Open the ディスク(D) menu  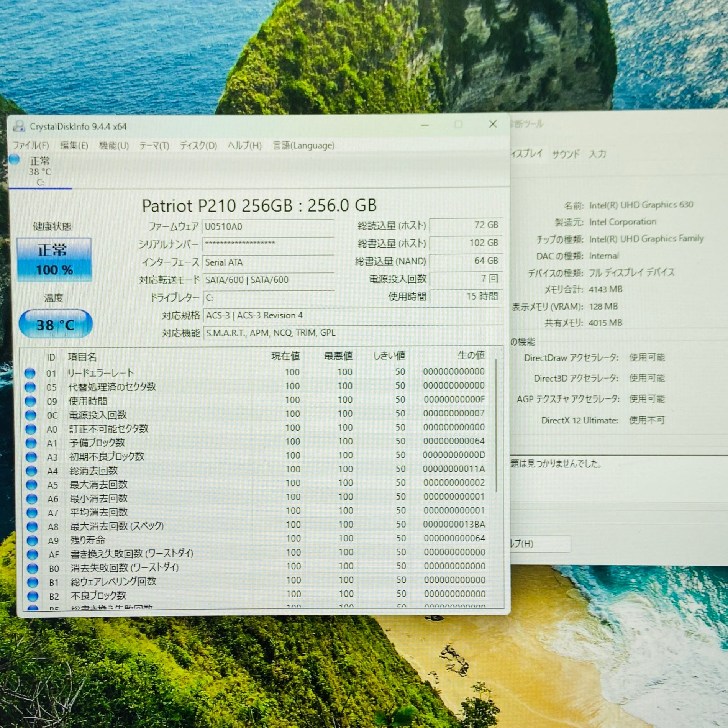[198, 146]
